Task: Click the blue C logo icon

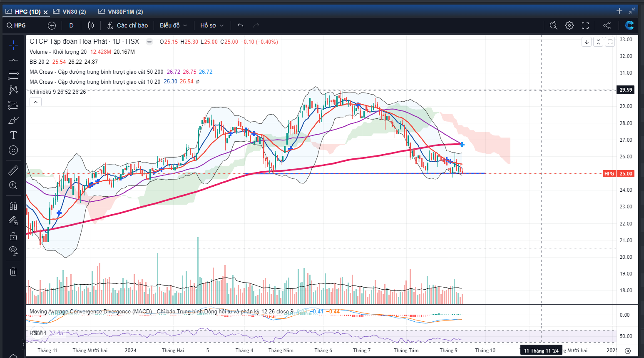Action: [x=629, y=25]
